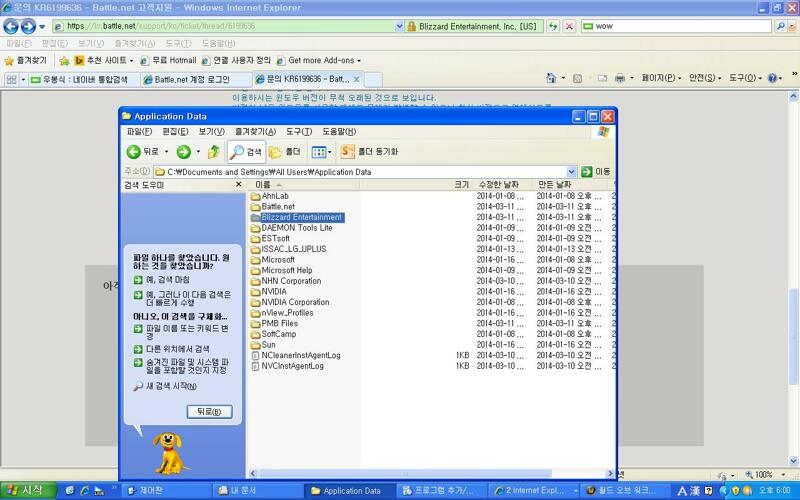Click Internet Explorer stop X icon
The width and height of the screenshot is (800, 500).
569,26
